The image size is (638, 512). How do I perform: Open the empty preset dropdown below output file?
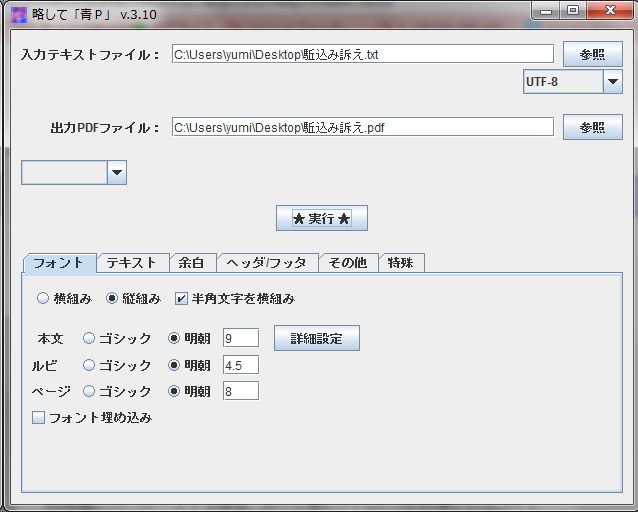[x=74, y=172]
